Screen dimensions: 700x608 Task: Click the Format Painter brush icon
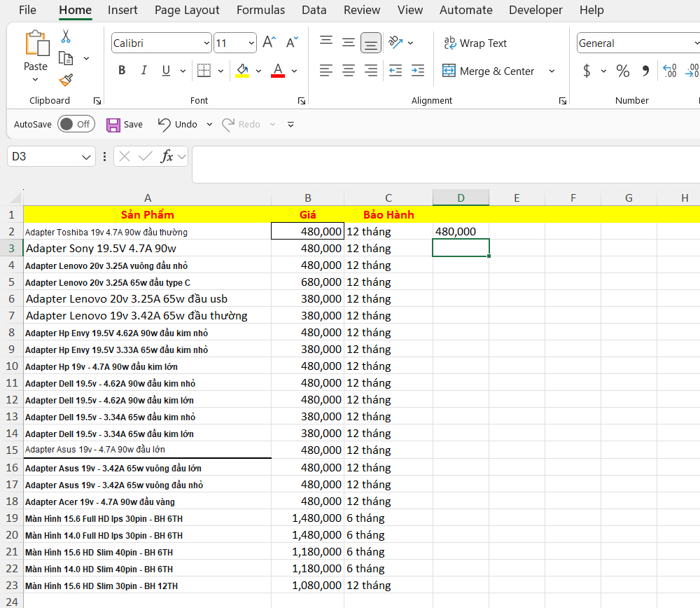point(66,80)
